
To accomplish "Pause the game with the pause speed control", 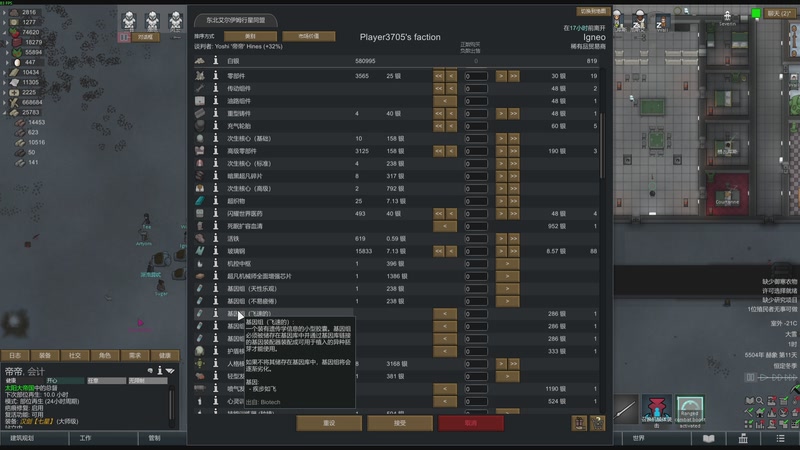I will pos(750,377).
